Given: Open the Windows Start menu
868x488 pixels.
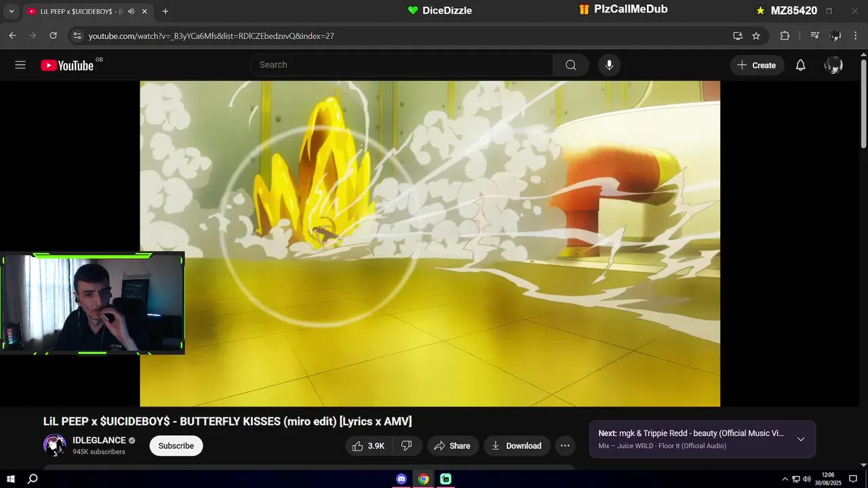Looking at the screenshot, I should click(11, 479).
